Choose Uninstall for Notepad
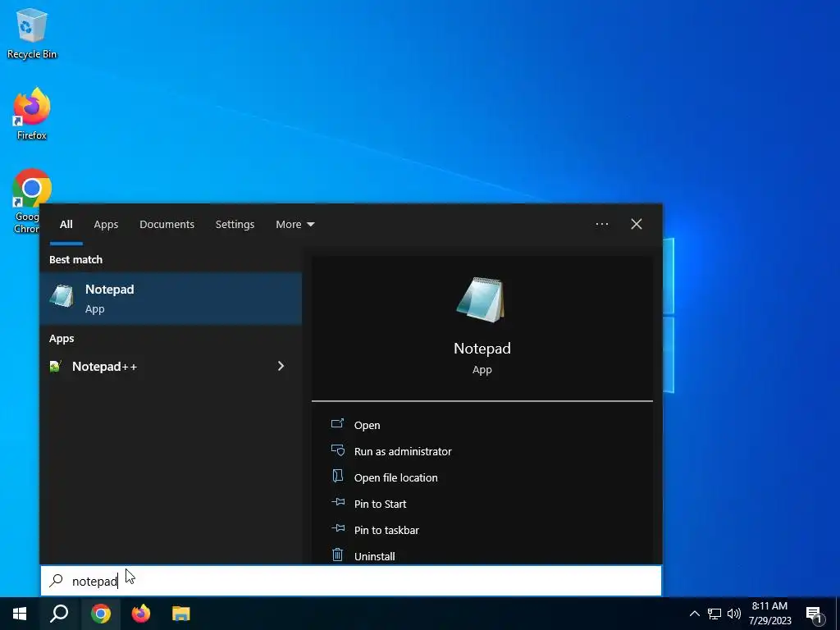The width and height of the screenshot is (840, 630). coord(374,556)
